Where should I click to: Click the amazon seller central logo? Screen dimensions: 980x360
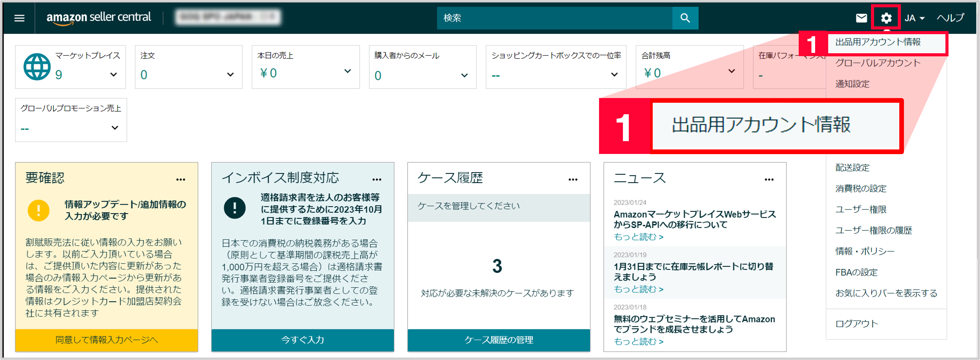(x=99, y=18)
